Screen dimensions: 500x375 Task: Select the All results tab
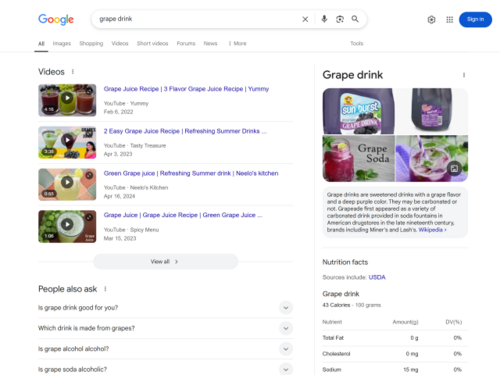point(41,44)
